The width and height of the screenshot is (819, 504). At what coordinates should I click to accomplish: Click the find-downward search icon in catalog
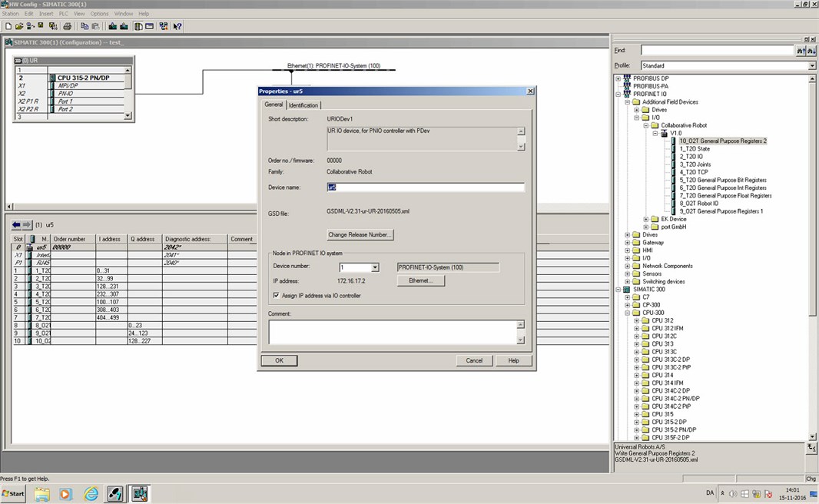[811, 51]
